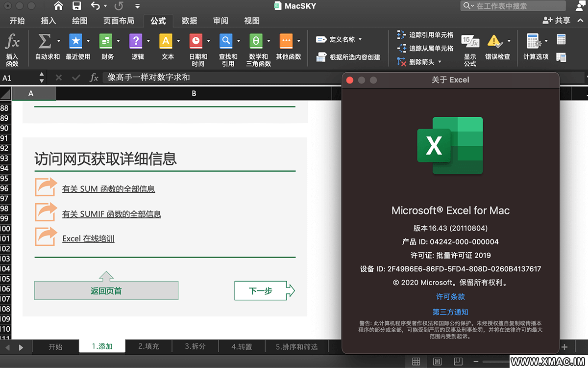Click the Home icon in the title bar
Screen dimensions: 588x368
[58, 6]
